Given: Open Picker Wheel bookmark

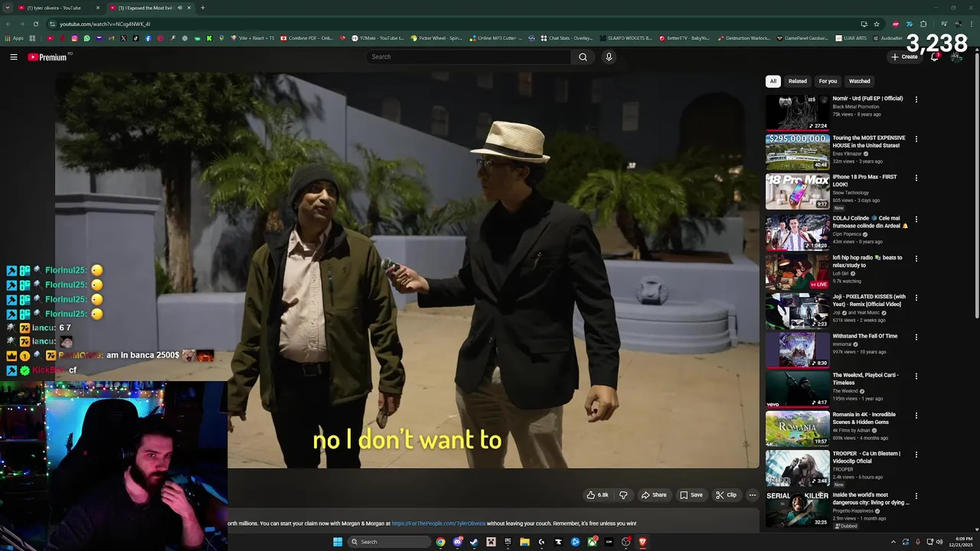Looking at the screenshot, I should click(x=436, y=37).
